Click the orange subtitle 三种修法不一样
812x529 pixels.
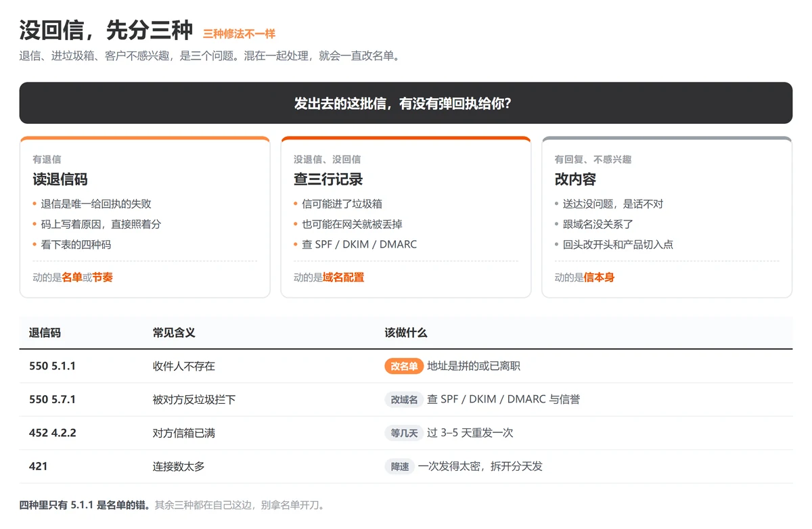pyautogui.click(x=239, y=34)
